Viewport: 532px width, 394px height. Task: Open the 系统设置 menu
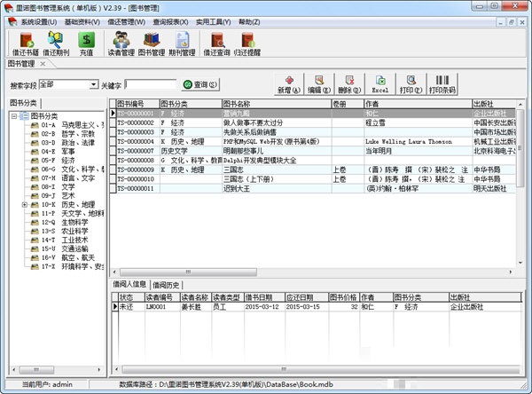(38, 19)
